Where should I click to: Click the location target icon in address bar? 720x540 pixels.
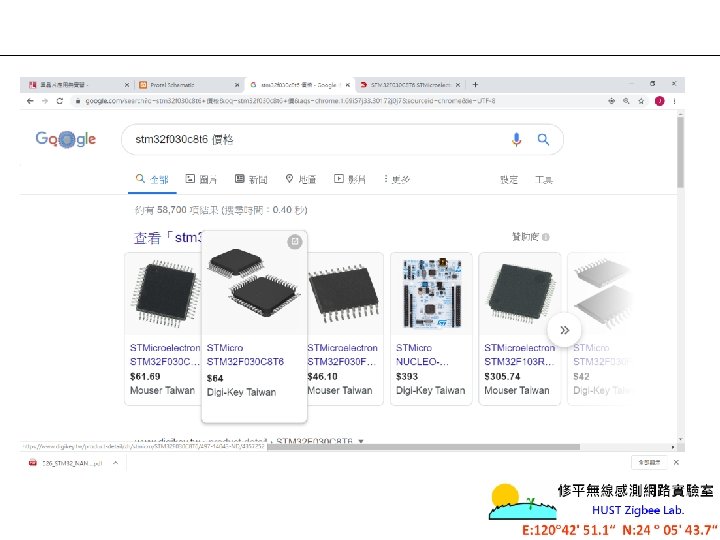pos(611,101)
